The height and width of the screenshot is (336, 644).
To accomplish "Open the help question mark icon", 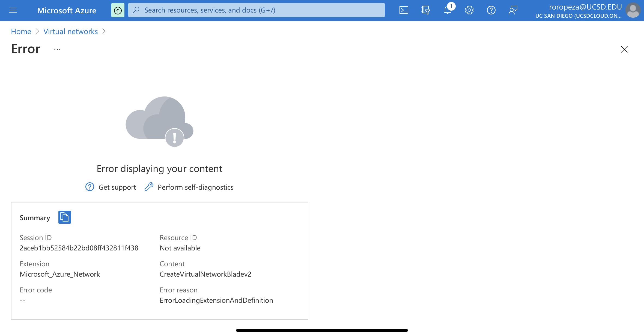I will pyautogui.click(x=491, y=10).
